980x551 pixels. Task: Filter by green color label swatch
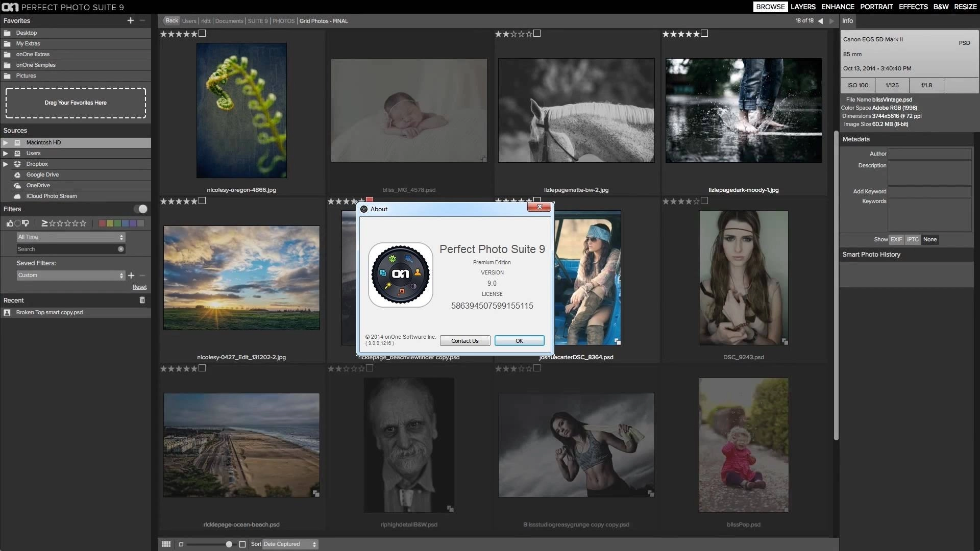click(x=118, y=223)
